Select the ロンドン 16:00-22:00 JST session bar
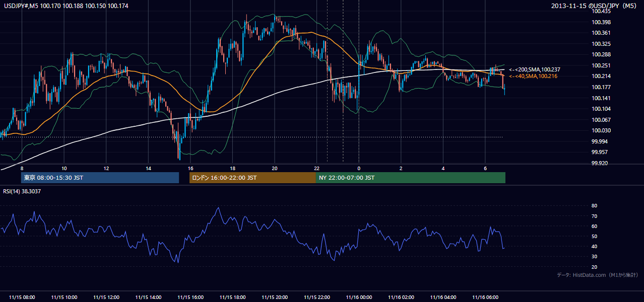644x302 pixels. coord(252,178)
